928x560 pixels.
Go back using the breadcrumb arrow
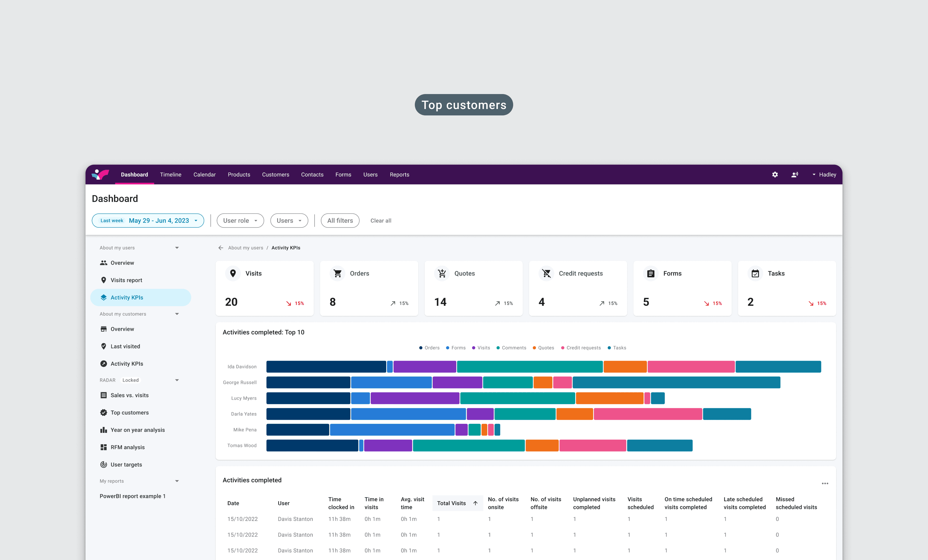coord(221,248)
